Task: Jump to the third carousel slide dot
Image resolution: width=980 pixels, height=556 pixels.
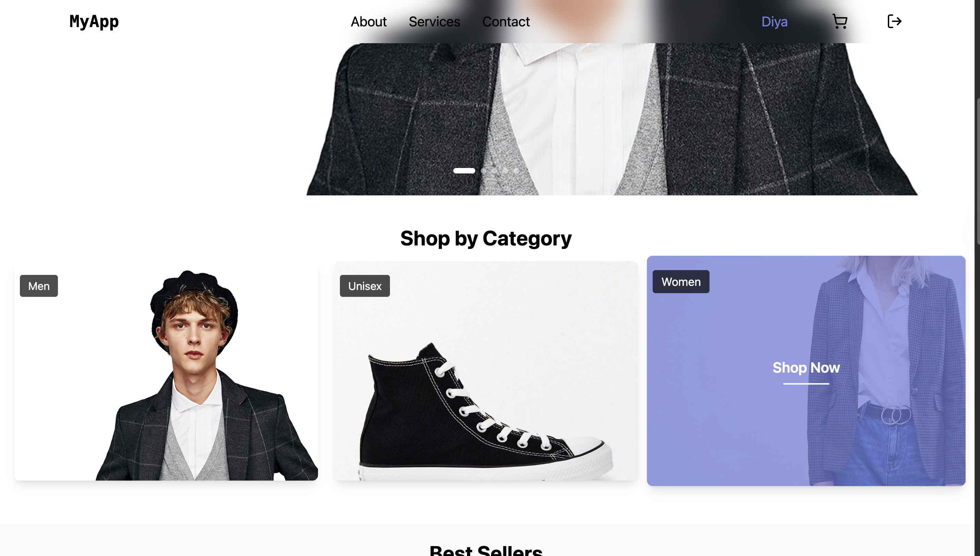Action: coord(494,171)
